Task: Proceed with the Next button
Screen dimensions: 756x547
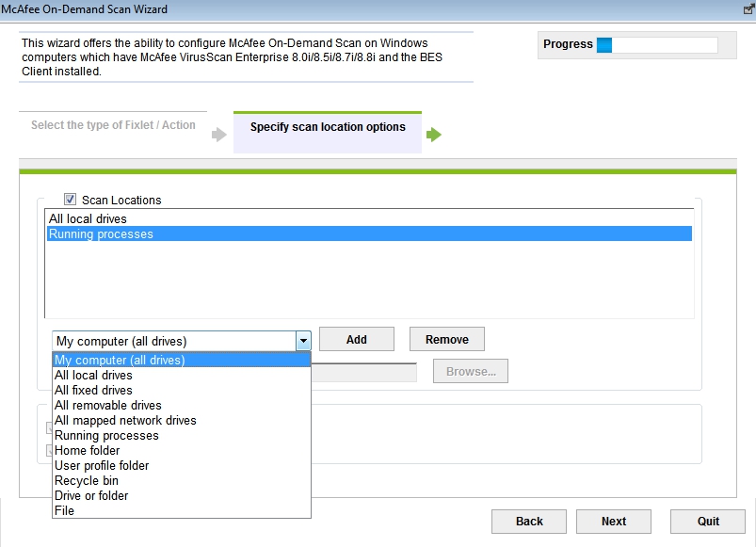Action: pyautogui.click(x=614, y=521)
